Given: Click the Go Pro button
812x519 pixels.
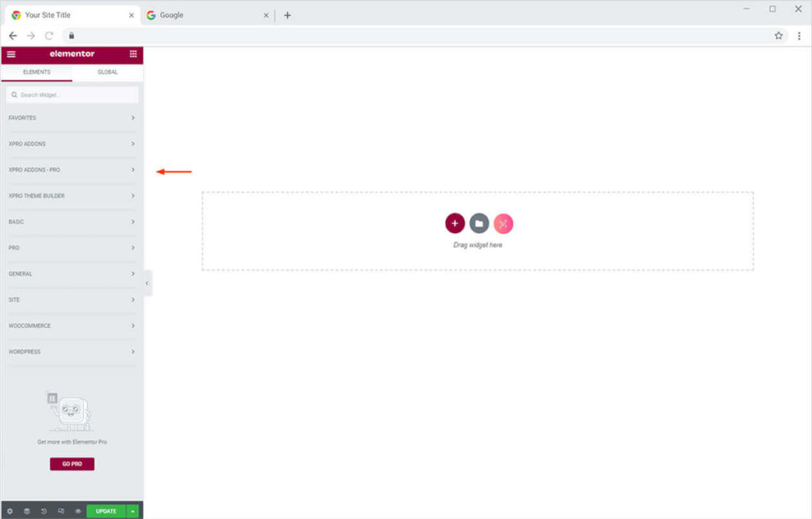Looking at the screenshot, I should point(72,464).
